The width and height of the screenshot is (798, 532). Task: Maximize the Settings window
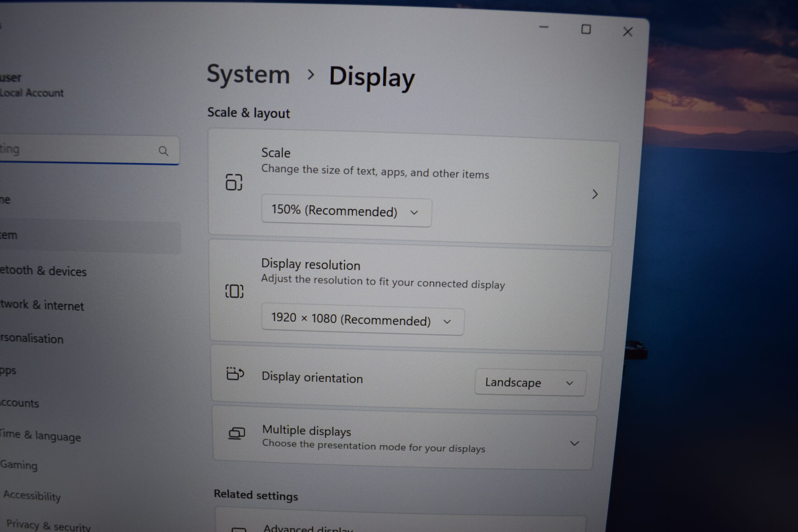[586, 29]
